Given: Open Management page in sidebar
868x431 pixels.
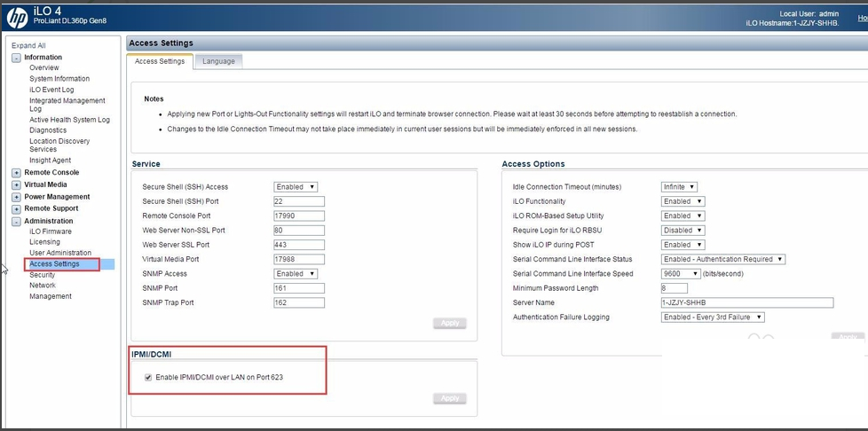Looking at the screenshot, I should [x=51, y=296].
